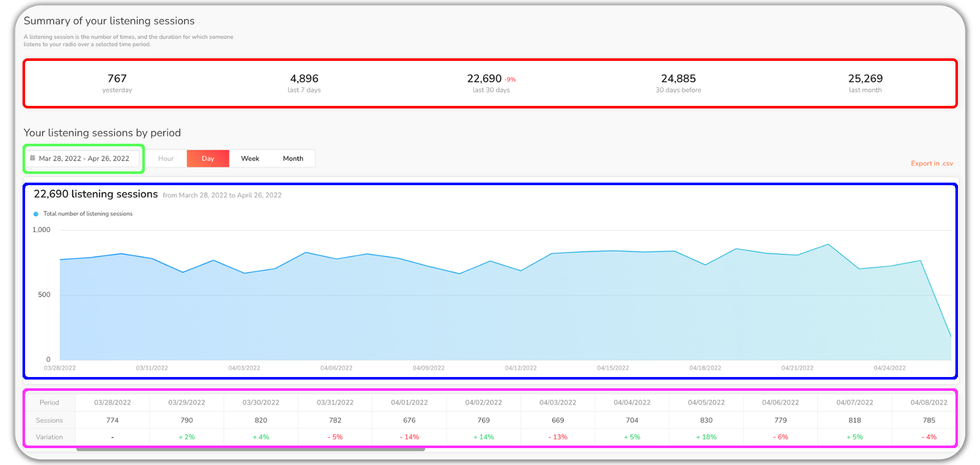Click the calendar icon in date picker
Screen dimensions: 980x465
(33, 158)
